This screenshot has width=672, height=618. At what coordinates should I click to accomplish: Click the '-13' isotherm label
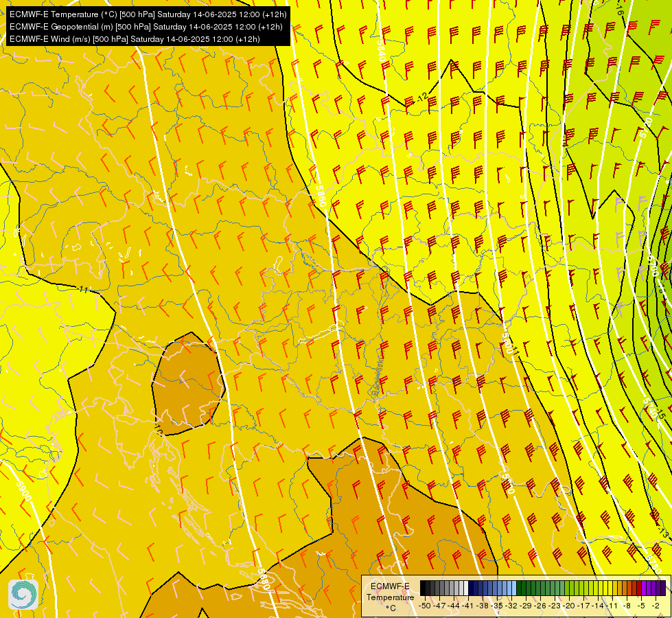point(663,533)
